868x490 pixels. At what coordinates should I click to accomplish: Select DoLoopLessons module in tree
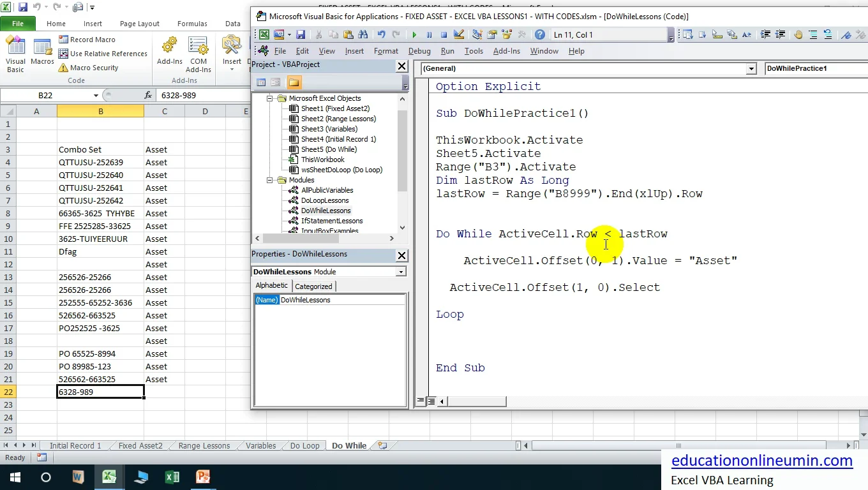325,200
